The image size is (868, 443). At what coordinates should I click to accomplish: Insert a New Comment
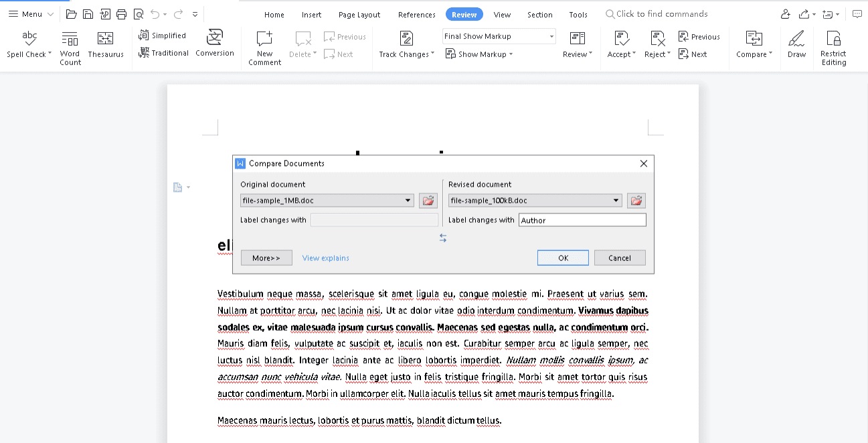click(264, 48)
